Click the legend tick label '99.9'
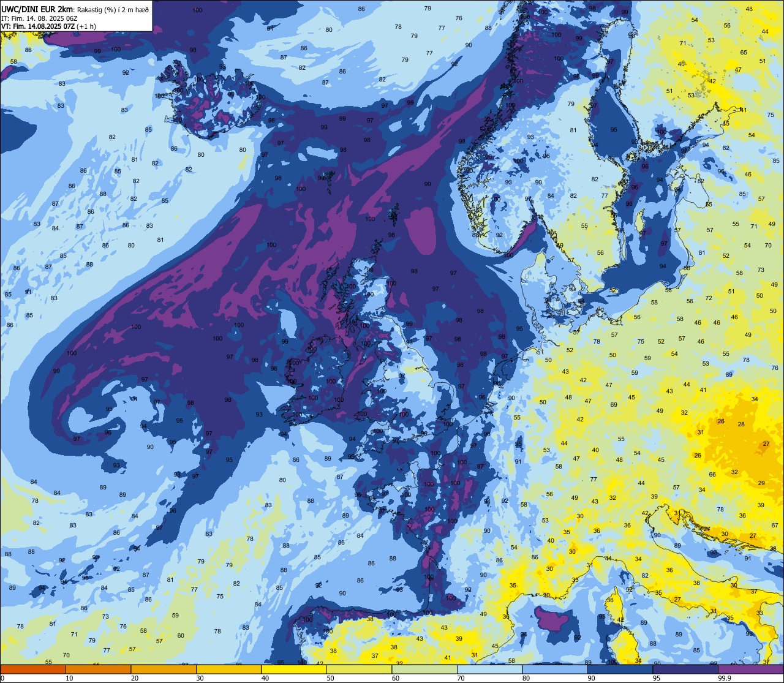Image resolution: width=784 pixels, height=683 pixels. [725, 678]
